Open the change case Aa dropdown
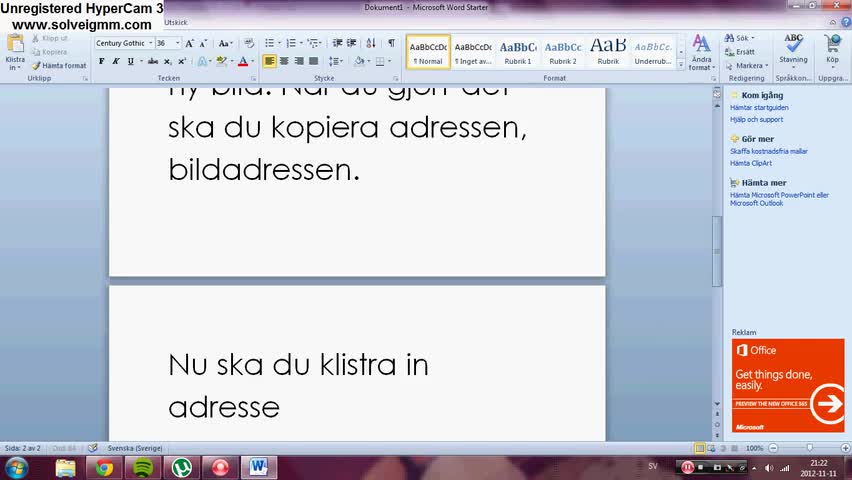Screen dimensions: 852x480 click(225, 43)
